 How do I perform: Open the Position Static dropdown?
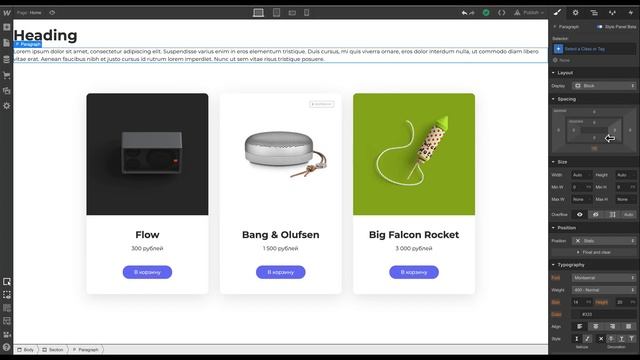[604, 241]
